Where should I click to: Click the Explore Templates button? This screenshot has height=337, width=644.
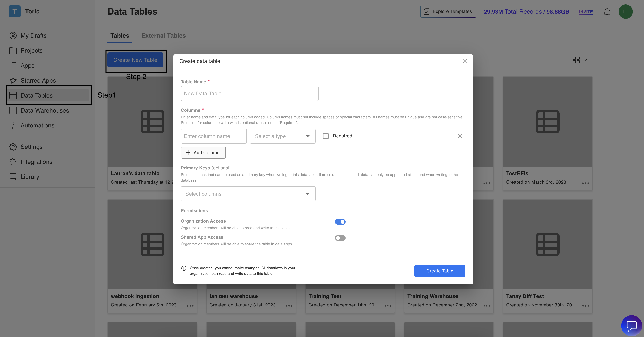(x=448, y=11)
